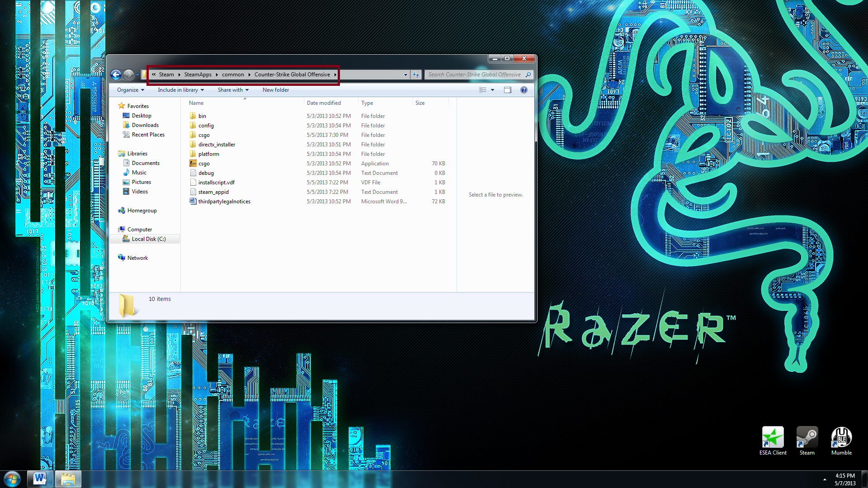868x488 pixels.
Task: Open the Share with menu
Action: pyautogui.click(x=233, y=90)
